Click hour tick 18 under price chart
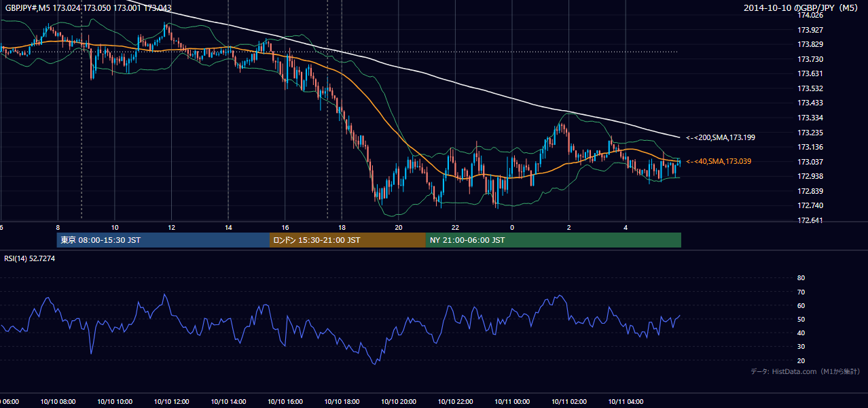Image resolution: width=868 pixels, height=408 pixels. pos(342,227)
